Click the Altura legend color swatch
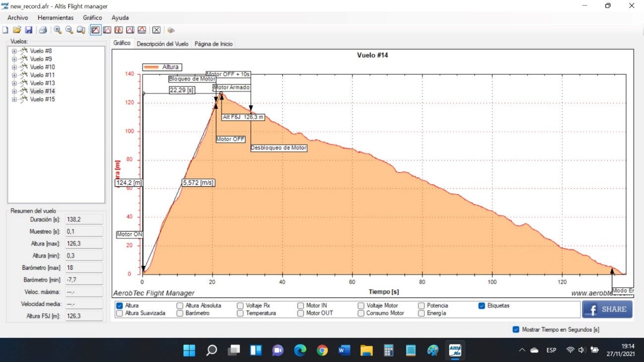This screenshot has width=644, height=362. coord(151,67)
